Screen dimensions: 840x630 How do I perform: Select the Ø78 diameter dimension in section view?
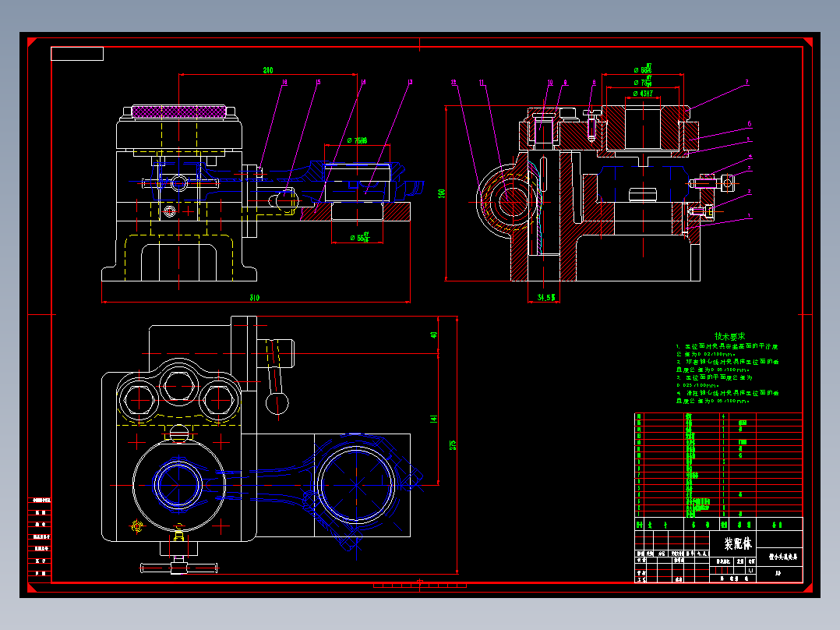(x=642, y=82)
